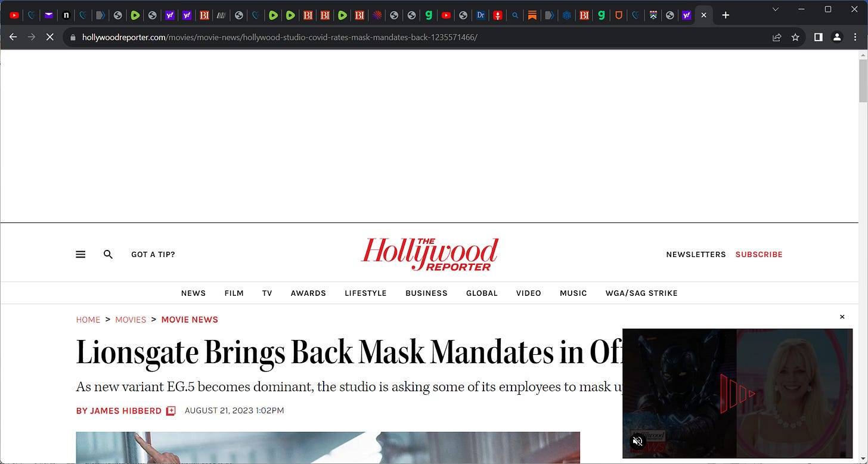Viewport: 868px width, 464px height.
Task: Maximize the Chrome window
Action: pyautogui.click(x=828, y=10)
